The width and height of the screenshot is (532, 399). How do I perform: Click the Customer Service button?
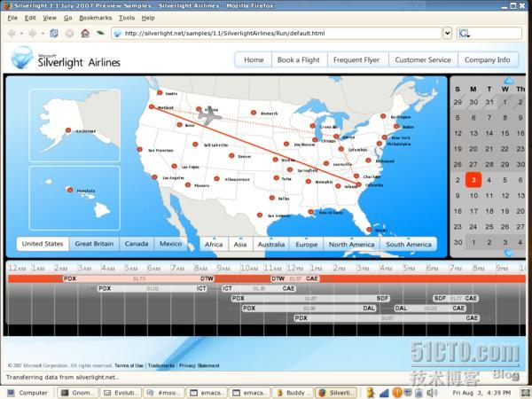[x=423, y=60]
